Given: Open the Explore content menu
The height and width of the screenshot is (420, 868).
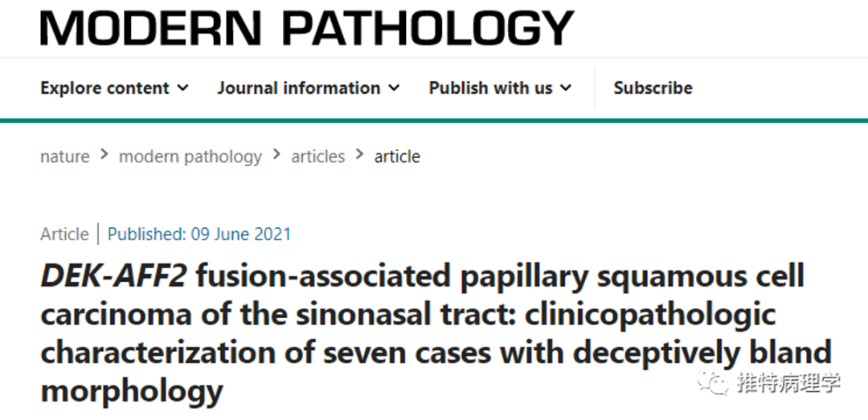Looking at the screenshot, I should tap(104, 88).
